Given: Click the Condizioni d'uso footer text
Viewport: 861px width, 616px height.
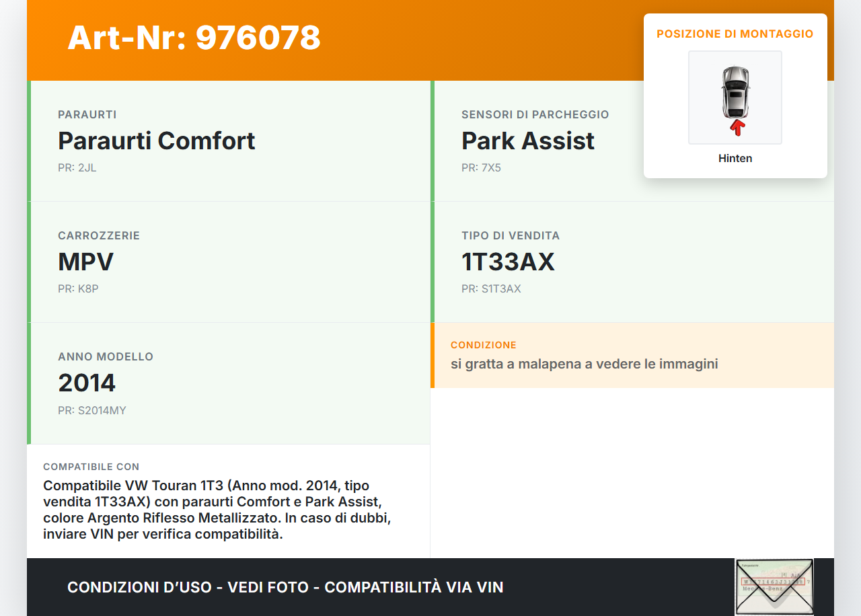Looking at the screenshot, I should 285,587.
